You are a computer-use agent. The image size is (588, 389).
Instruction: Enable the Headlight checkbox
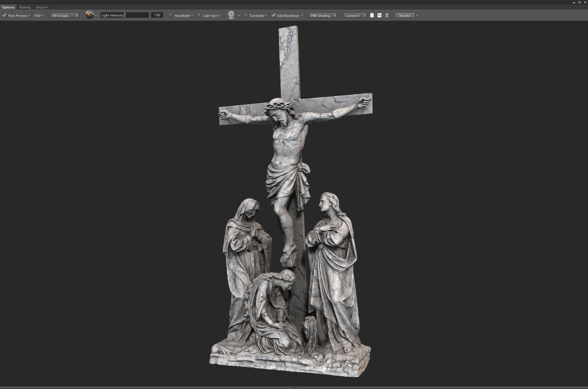point(170,15)
